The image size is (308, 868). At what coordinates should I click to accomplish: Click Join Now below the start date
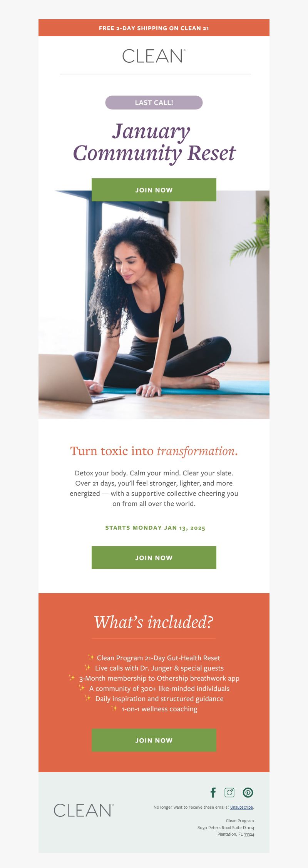[x=154, y=557]
